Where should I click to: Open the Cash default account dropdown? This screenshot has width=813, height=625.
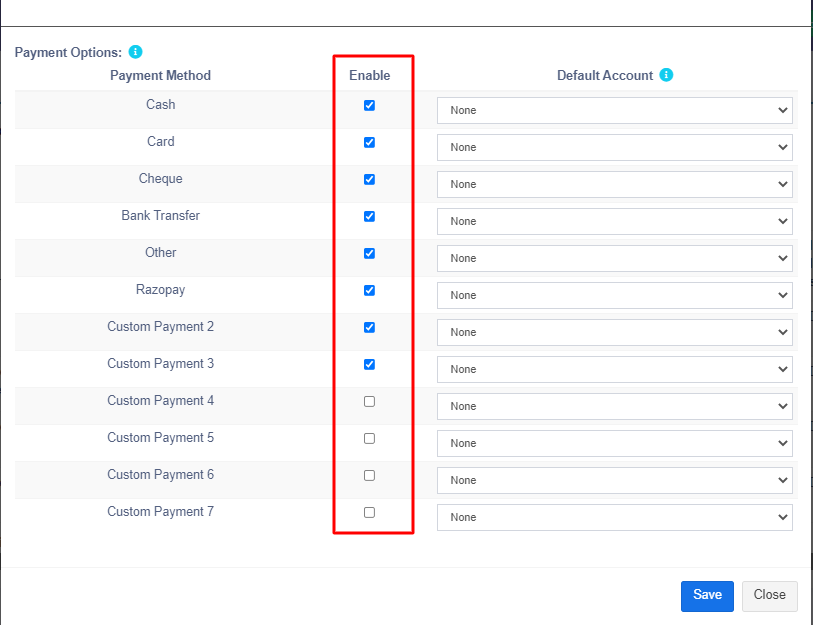(614, 110)
